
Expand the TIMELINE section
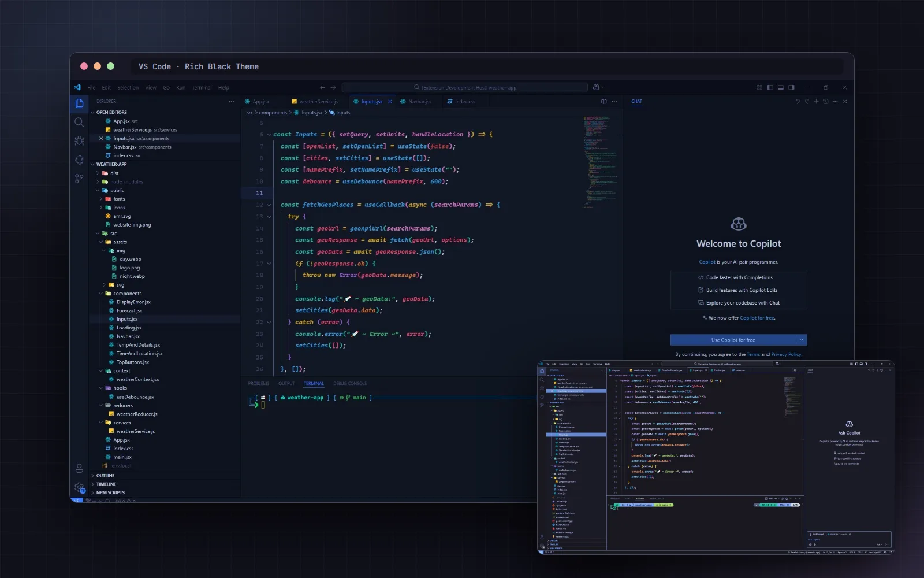coord(92,484)
